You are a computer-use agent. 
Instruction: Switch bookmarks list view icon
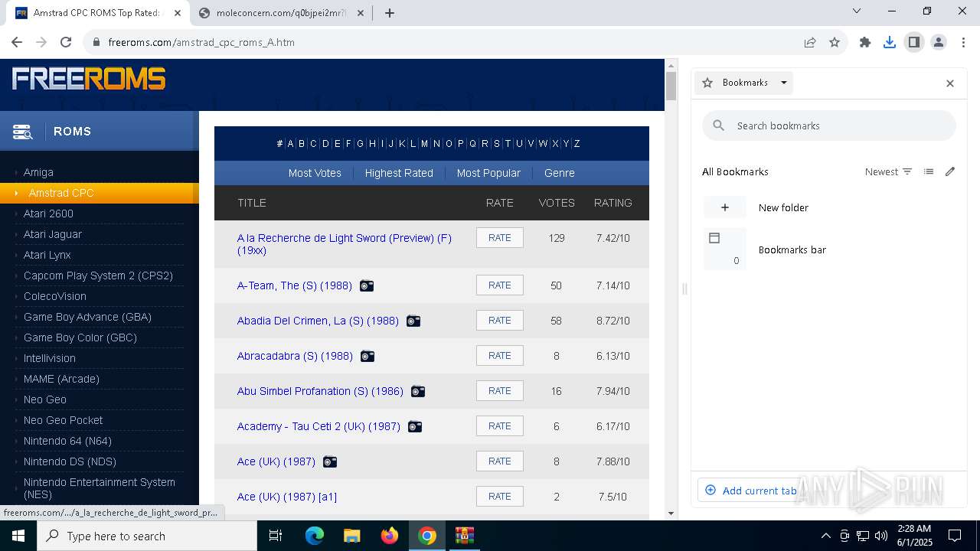[929, 172]
